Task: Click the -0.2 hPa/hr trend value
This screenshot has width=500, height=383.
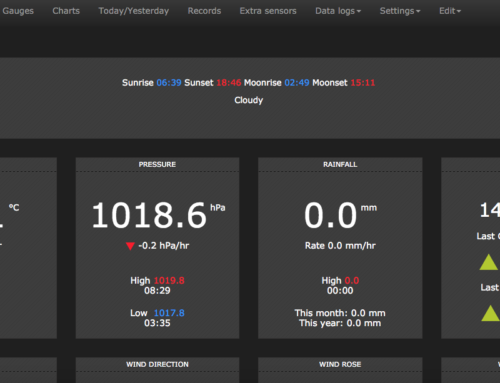Action: [164, 246]
